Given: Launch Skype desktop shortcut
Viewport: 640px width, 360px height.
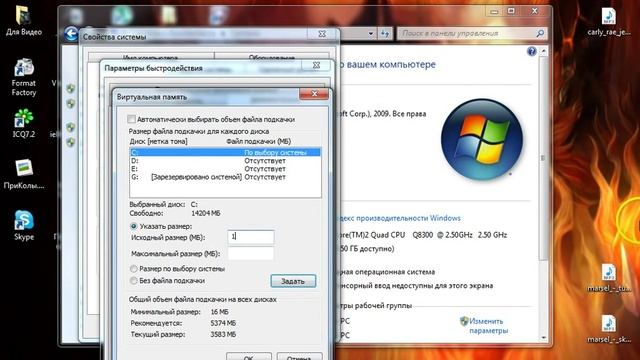Looking at the screenshot, I should click(23, 225).
